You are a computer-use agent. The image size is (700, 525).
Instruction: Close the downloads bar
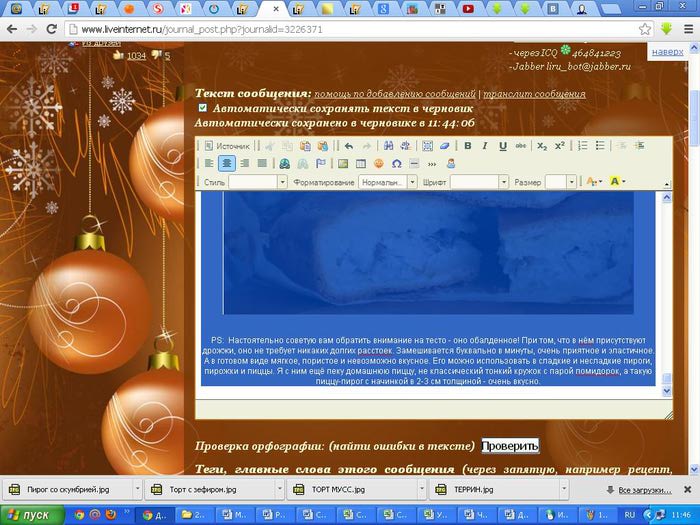pos(688,490)
